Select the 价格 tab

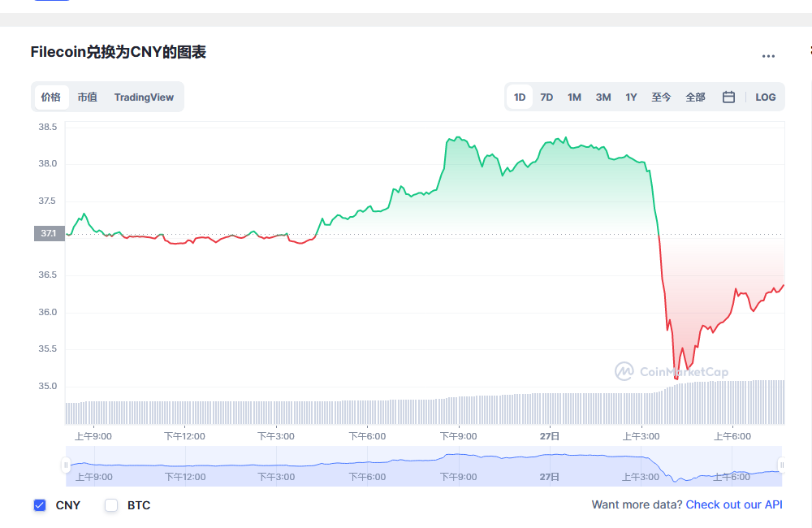(50, 97)
